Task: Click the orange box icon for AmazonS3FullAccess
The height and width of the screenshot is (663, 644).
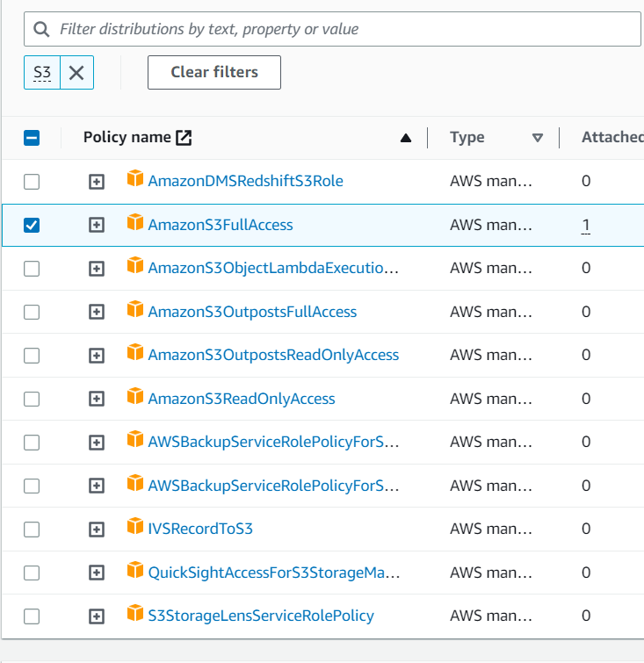Action: [x=135, y=222]
